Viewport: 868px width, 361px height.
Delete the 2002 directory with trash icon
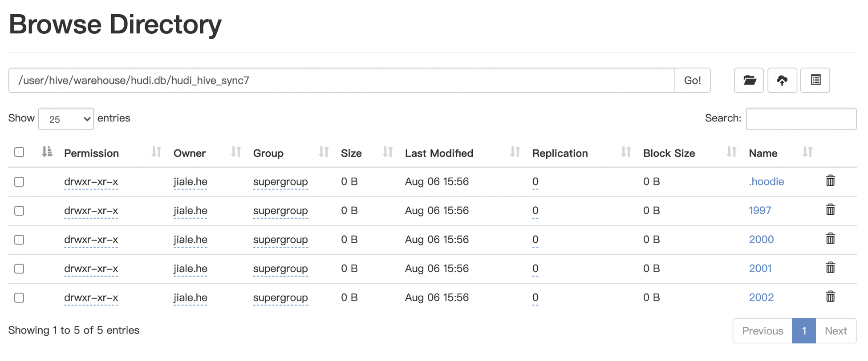tap(830, 296)
